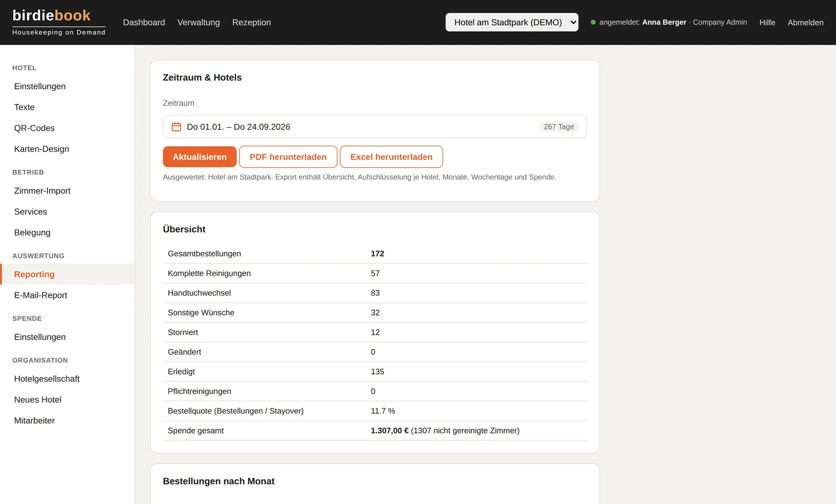Click the green online status dot
The width and height of the screenshot is (836, 504).
pyautogui.click(x=593, y=22)
